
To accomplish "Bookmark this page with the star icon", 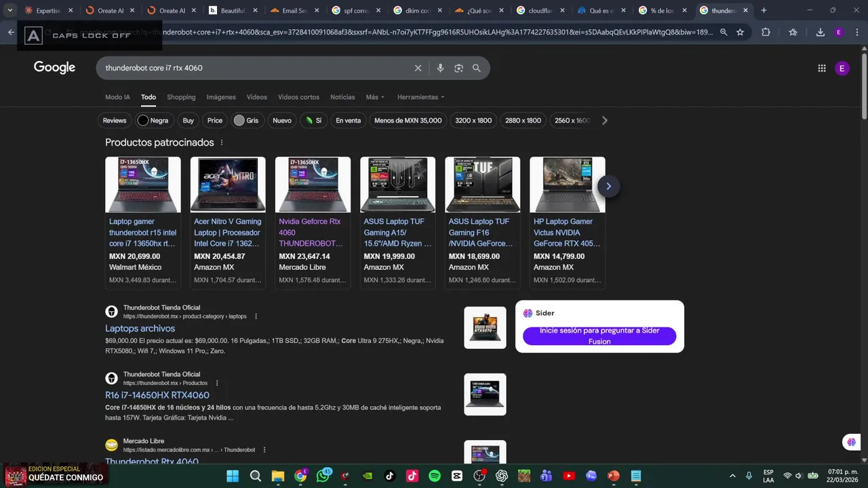I will [740, 32].
